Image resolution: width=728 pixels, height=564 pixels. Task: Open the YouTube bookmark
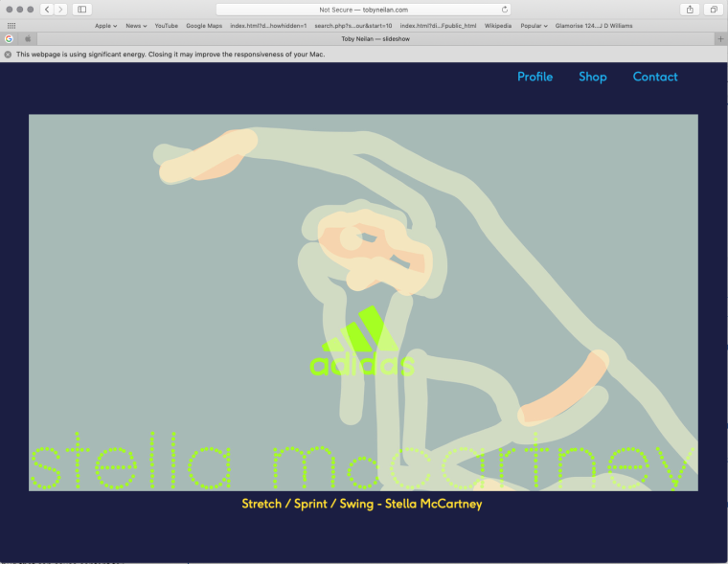point(167,26)
